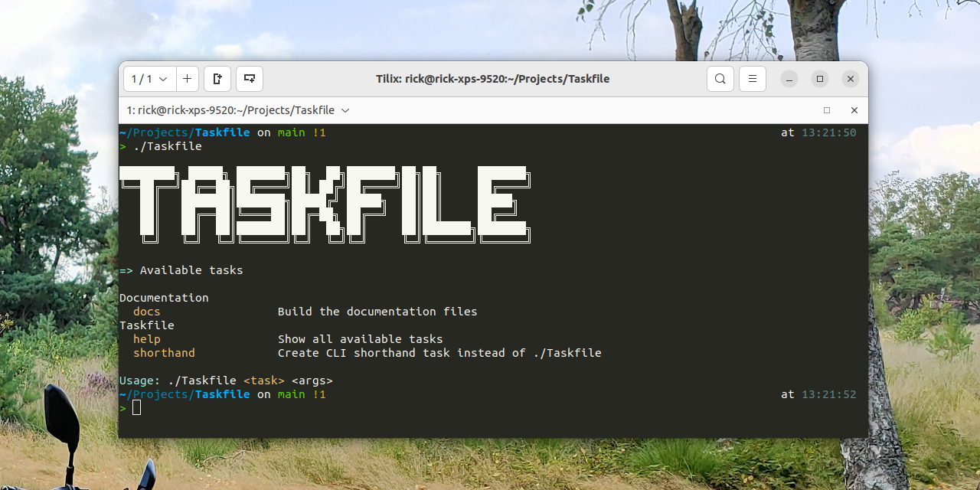This screenshot has height=490, width=980.
Task: Open the Tilix hamburger menu
Action: (x=753, y=79)
